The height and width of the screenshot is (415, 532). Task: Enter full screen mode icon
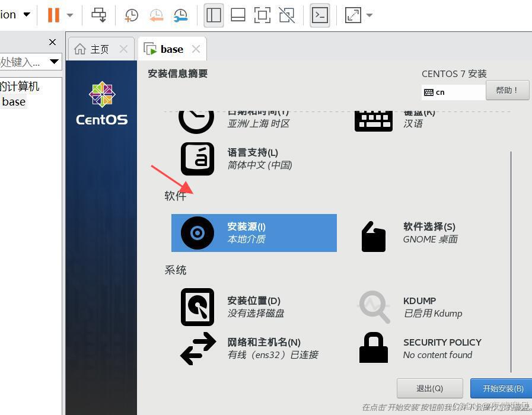pos(262,15)
